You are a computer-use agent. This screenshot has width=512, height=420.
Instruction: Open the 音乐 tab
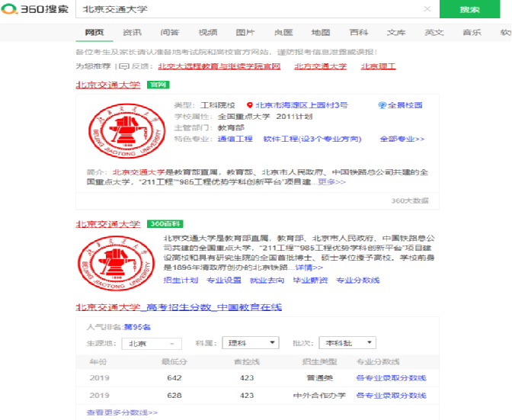(x=472, y=32)
